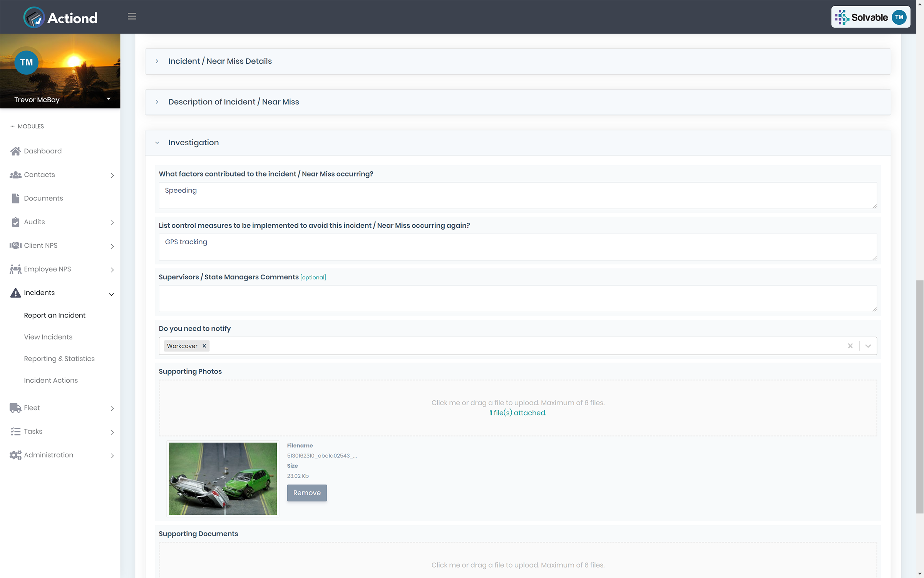Click the Fleet truck icon
924x578 pixels.
point(15,407)
